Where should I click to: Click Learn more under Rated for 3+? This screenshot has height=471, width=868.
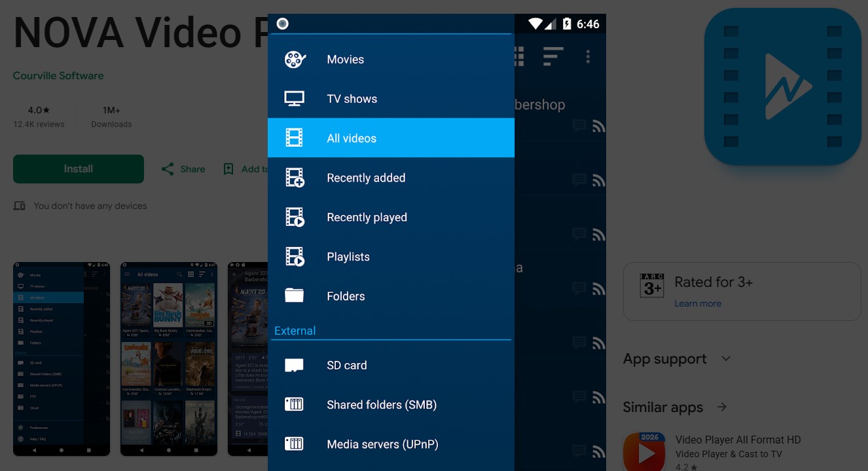point(698,303)
